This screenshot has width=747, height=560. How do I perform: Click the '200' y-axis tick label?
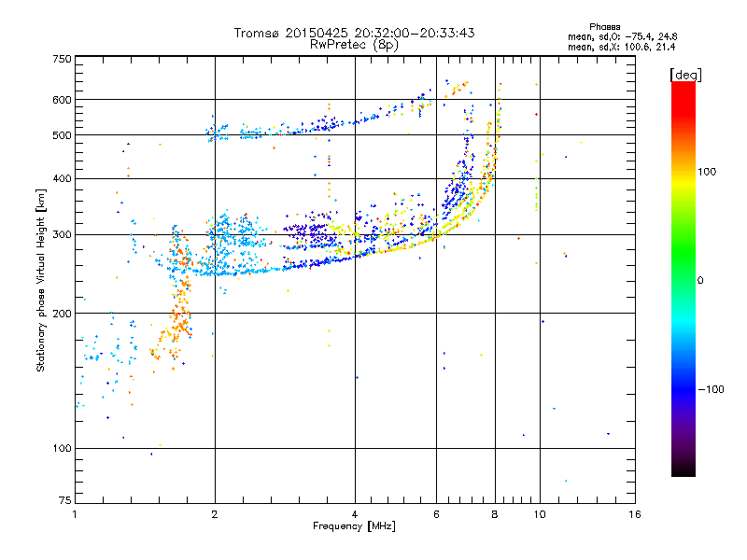[62, 314]
